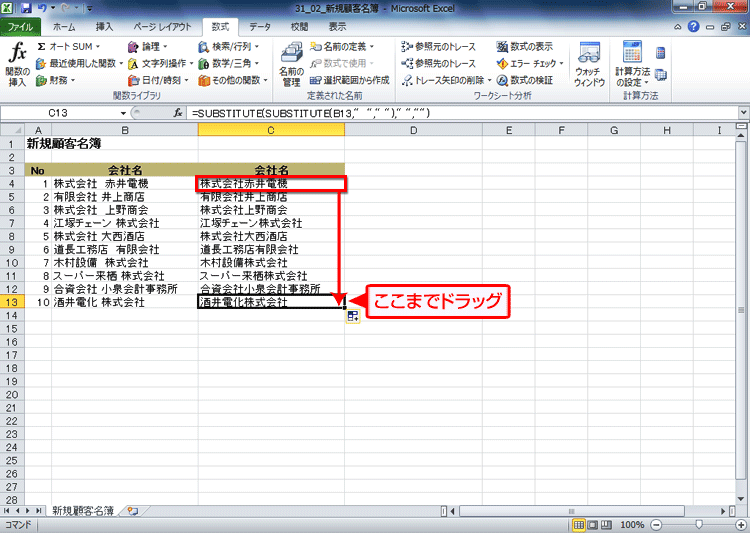Select the 新規顧客名簿 sheet tab
The height and width of the screenshot is (533, 750).
point(83,511)
